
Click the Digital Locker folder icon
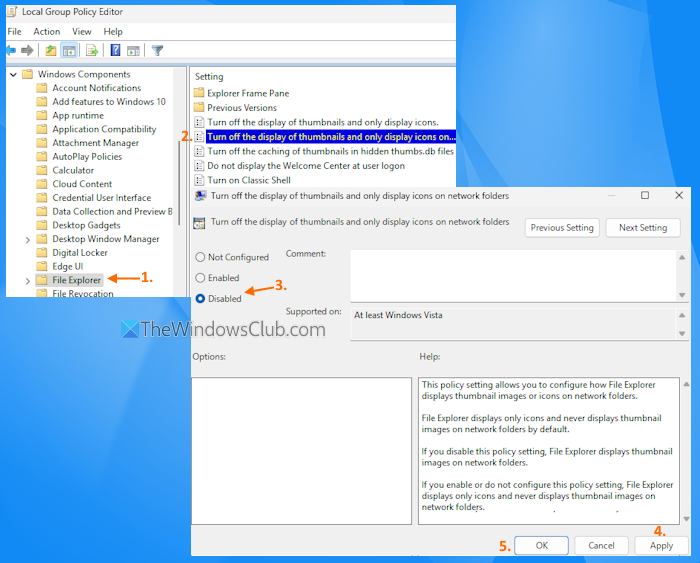pyautogui.click(x=42, y=253)
